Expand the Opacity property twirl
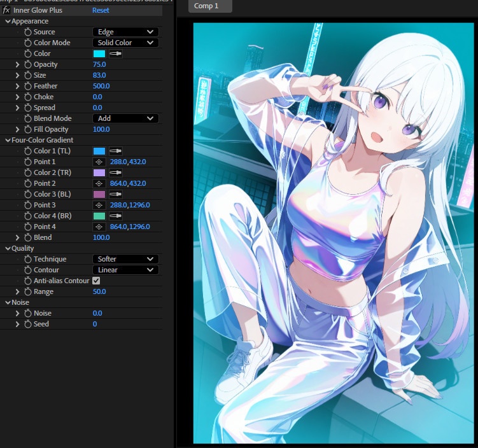 click(x=17, y=64)
